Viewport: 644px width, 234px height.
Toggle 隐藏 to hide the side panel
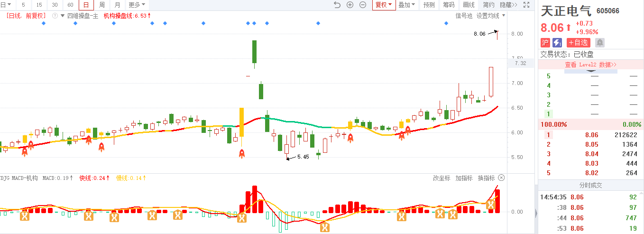coord(508,5)
